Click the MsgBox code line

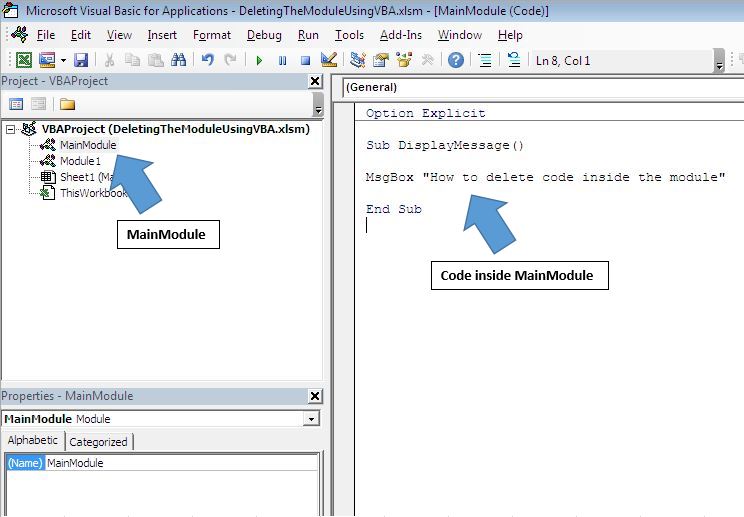[546, 177]
